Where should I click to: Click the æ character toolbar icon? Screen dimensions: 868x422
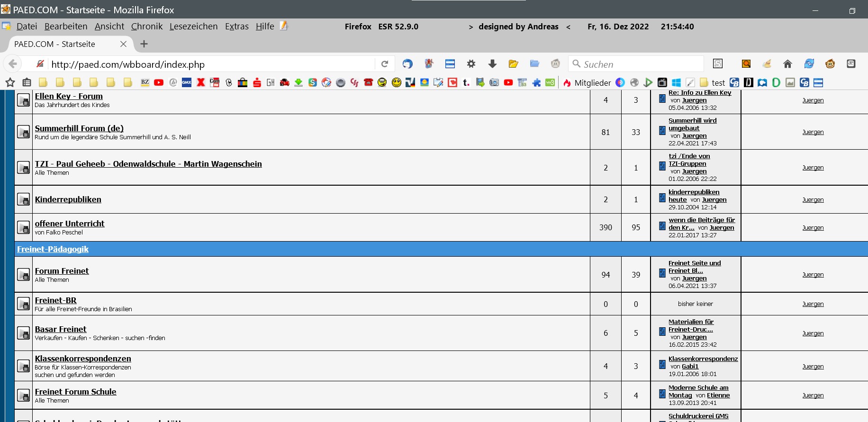(851, 64)
